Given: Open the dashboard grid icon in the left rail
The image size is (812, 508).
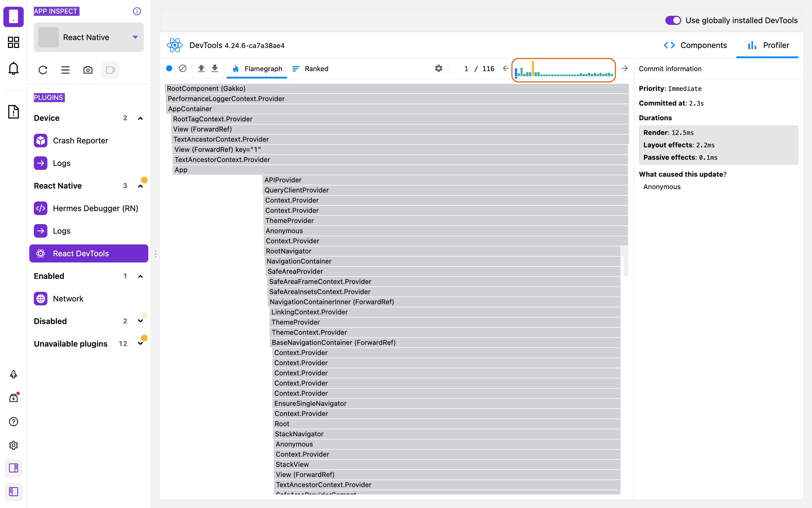Looking at the screenshot, I should (x=14, y=42).
